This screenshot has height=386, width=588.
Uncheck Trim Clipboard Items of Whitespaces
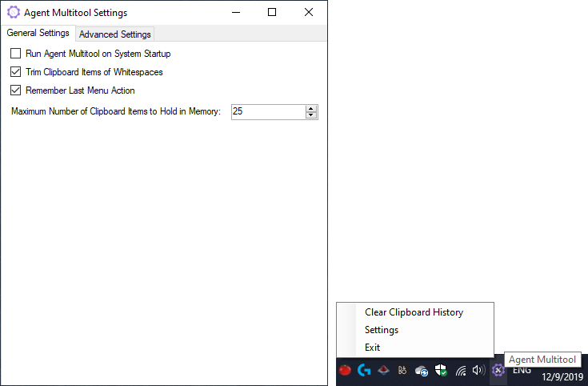(x=16, y=72)
